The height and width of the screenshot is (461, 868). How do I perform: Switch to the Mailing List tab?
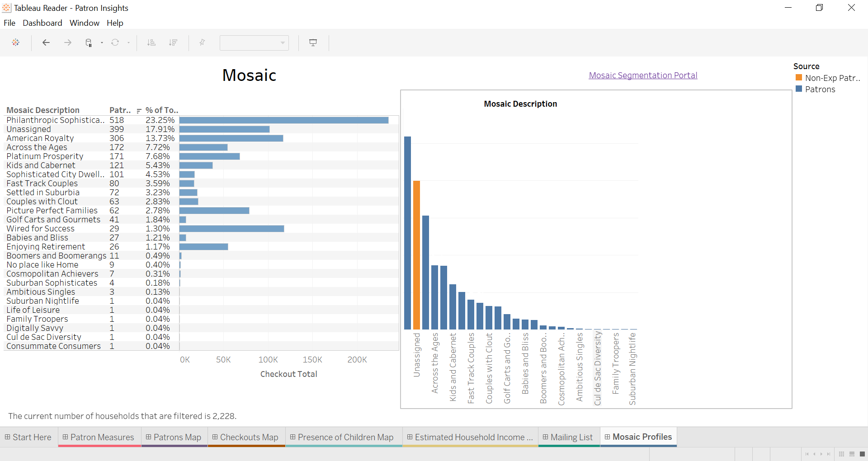(x=569, y=437)
